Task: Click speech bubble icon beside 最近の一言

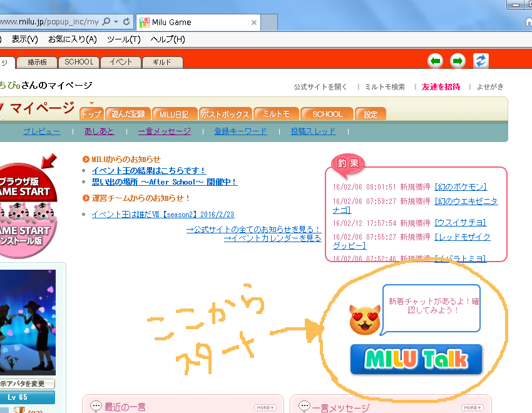Action: 96,406
